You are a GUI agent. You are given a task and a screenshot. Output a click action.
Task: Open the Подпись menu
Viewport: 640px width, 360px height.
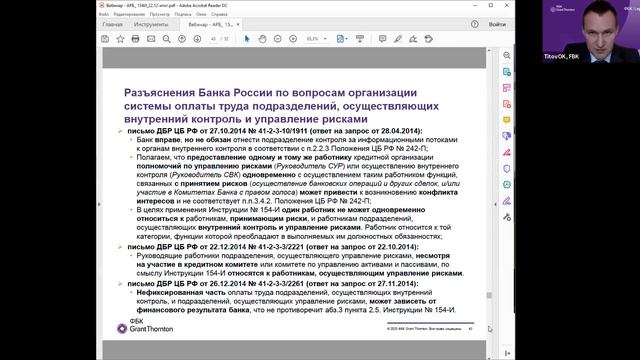[183, 14]
